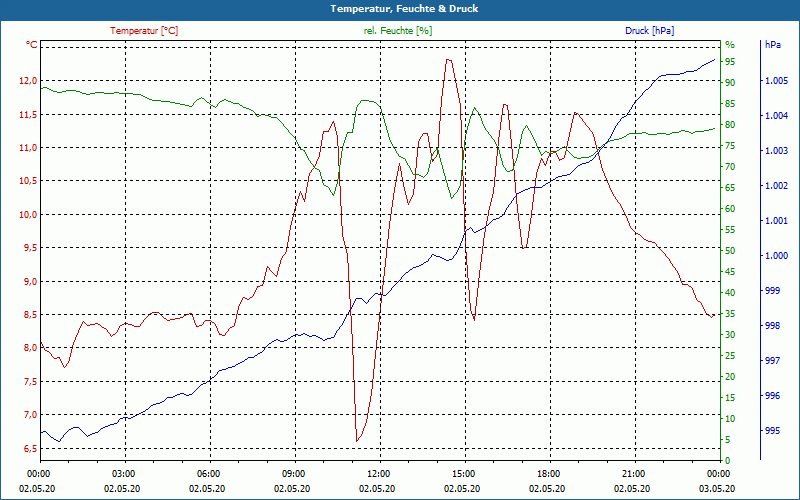Click the 30 humidity axis value
Viewport: 800px width, 500px height.
pyautogui.click(x=730, y=335)
